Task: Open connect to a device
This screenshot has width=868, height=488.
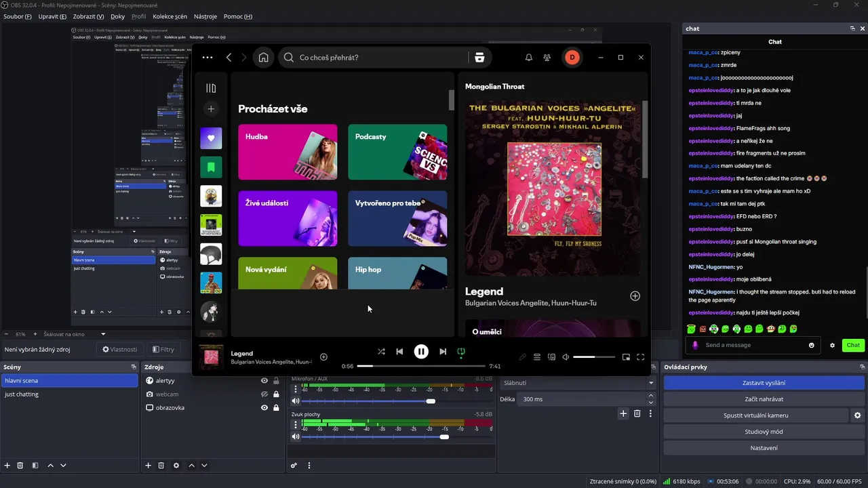Action: (x=551, y=357)
